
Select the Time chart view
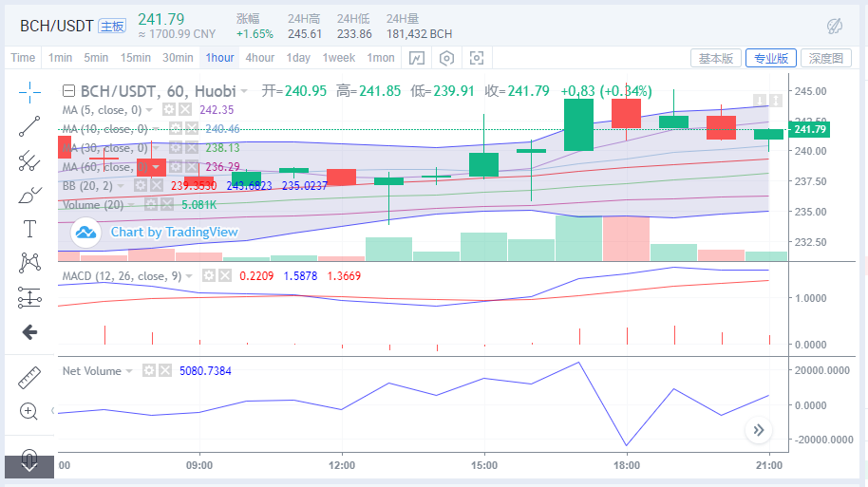(23, 58)
